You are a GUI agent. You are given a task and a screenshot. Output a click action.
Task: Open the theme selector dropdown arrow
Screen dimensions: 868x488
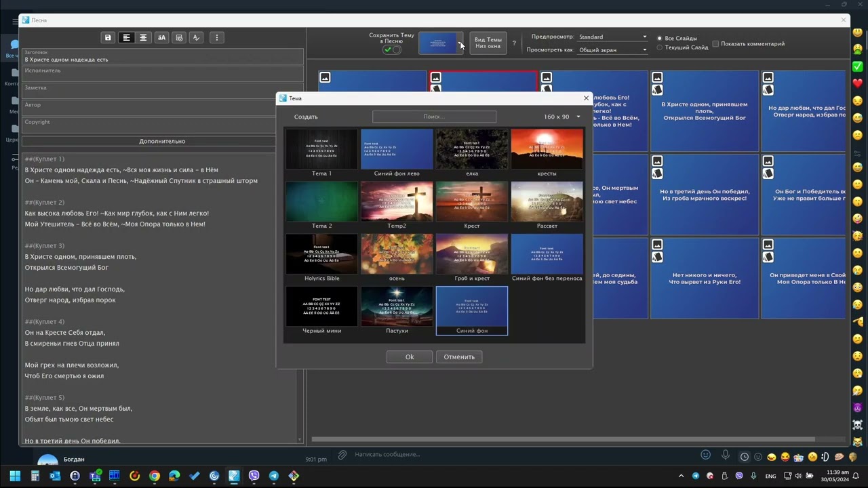tap(461, 44)
